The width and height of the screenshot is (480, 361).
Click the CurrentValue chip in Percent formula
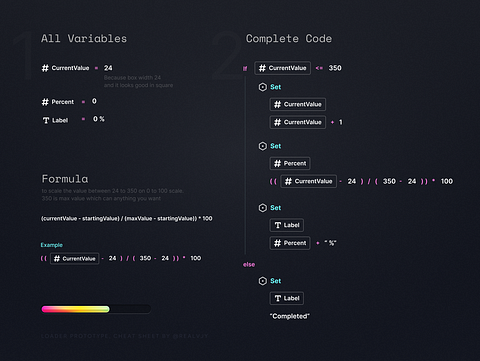[x=309, y=181]
